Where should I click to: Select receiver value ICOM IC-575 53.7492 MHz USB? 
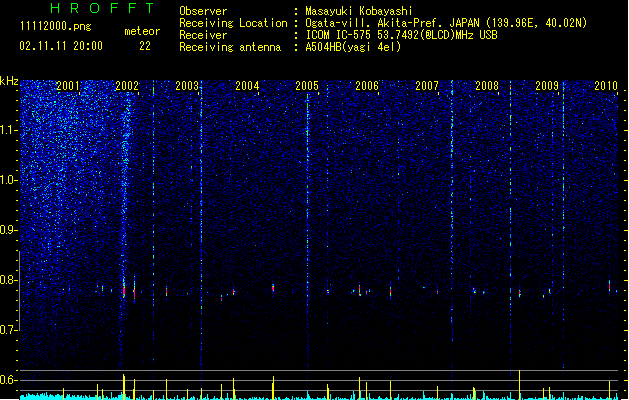401,35
